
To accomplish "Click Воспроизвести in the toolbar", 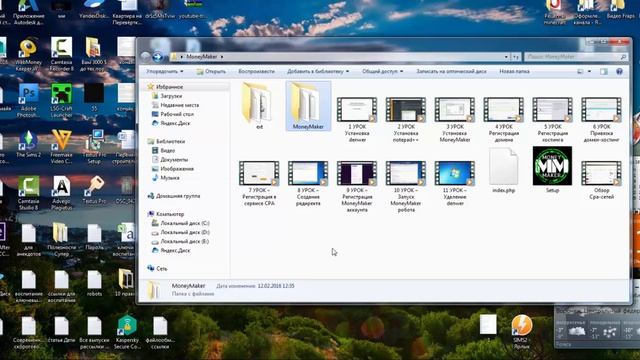I will point(256,71).
